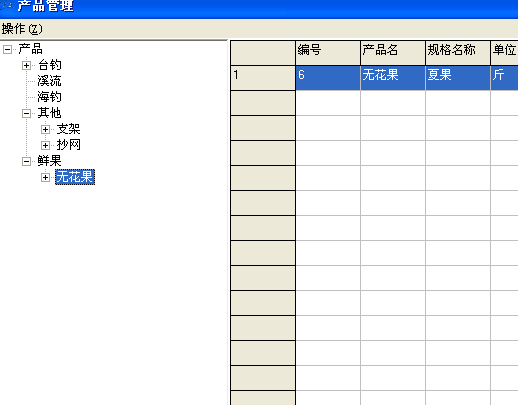Select 其他 category in tree
This screenshot has width=518, height=405.
pyautogui.click(x=49, y=113)
